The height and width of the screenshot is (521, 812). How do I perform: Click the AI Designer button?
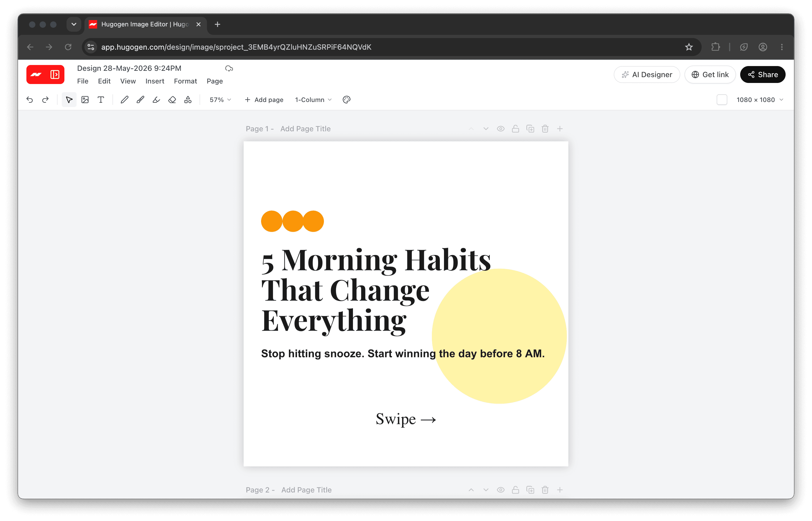(x=647, y=75)
